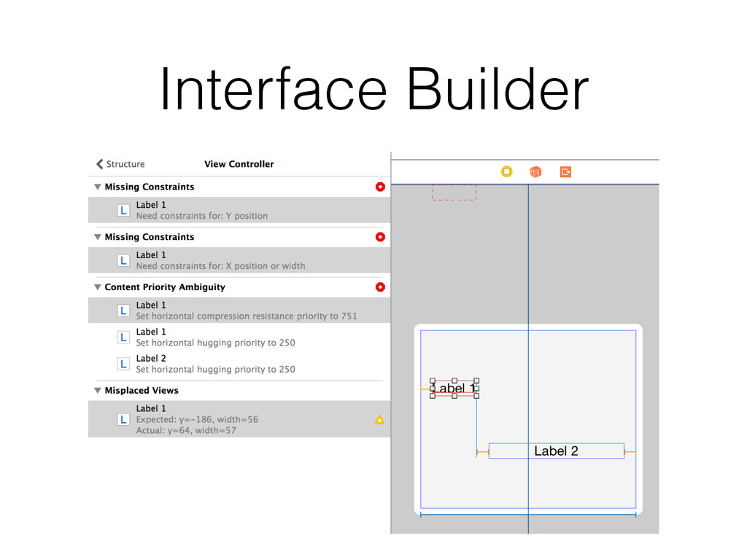This screenshot has width=747, height=560.
Task: Click label icon beside X position or width issue
Action: 123,260
